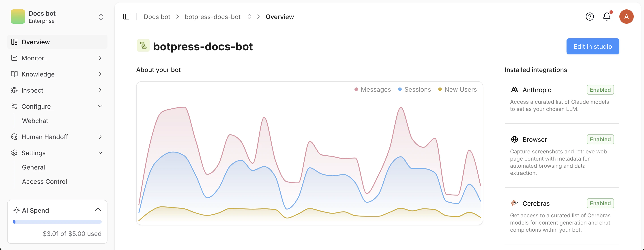This screenshot has height=250, width=644.
Task: Click the Edit in studio button
Action: coord(593,46)
